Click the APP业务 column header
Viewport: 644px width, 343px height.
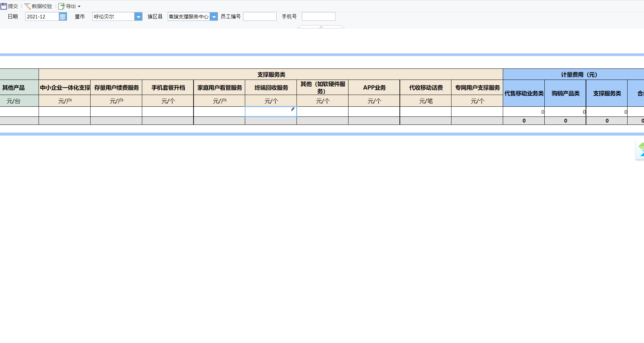click(x=374, y=88)
